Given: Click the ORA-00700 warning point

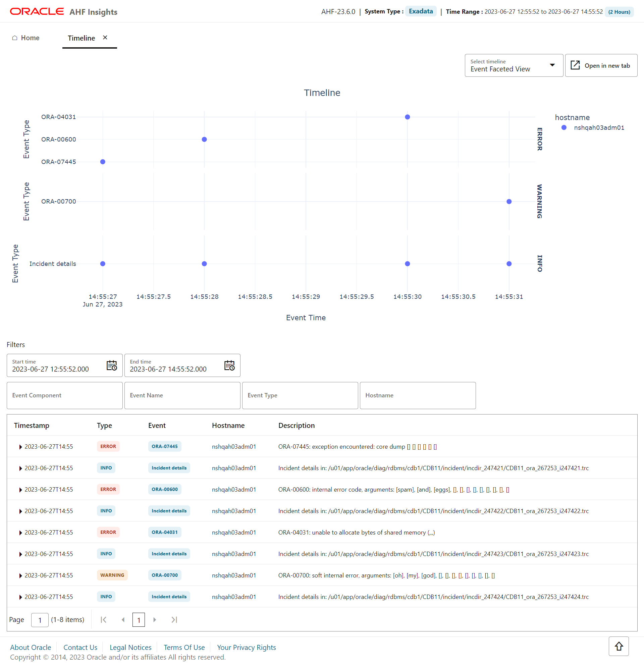Looking at the screenshot, I should (x=509, y=202).
